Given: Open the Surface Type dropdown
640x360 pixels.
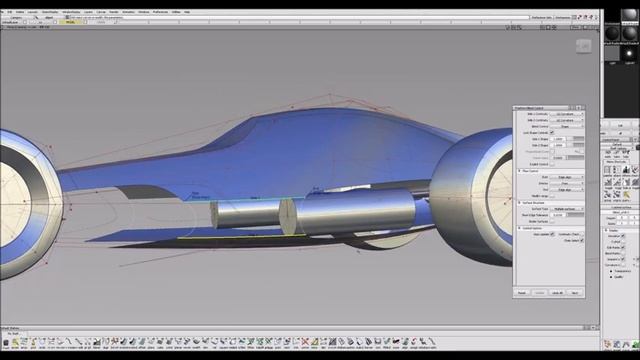Looking at the screenshot, I should point(567,209).
